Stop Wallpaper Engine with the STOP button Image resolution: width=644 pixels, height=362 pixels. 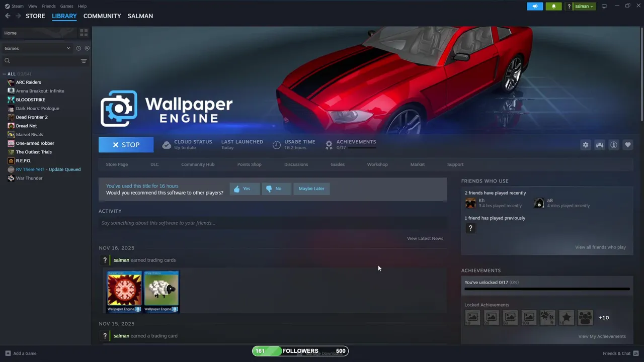pos(126,145)
